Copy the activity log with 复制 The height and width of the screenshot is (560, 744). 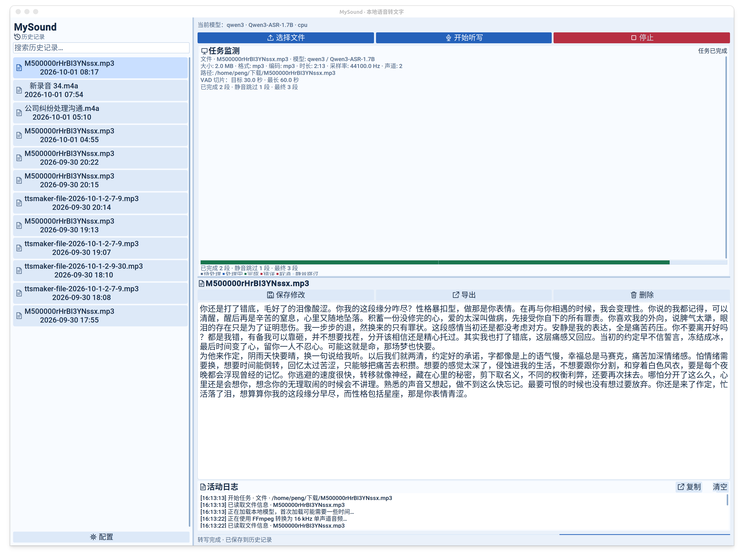[x=689, y=487]
